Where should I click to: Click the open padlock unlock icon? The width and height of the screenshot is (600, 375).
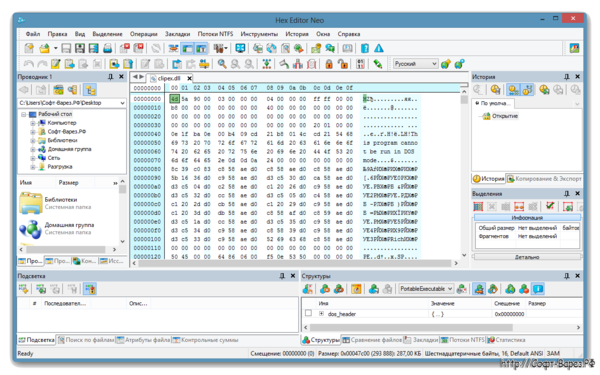343,64
